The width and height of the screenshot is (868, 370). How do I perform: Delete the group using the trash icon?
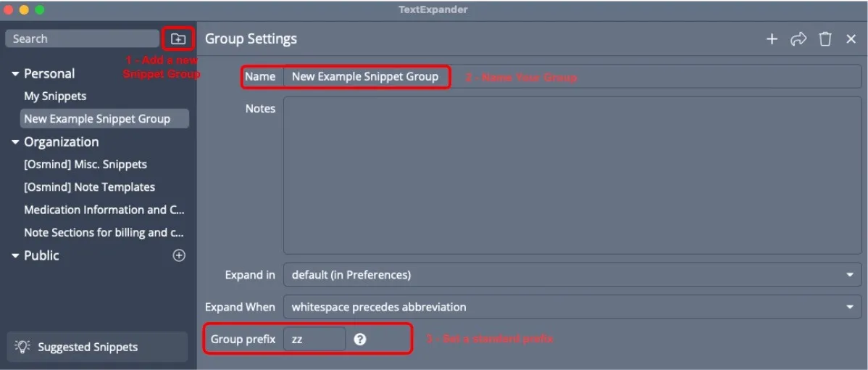[825, 39]
